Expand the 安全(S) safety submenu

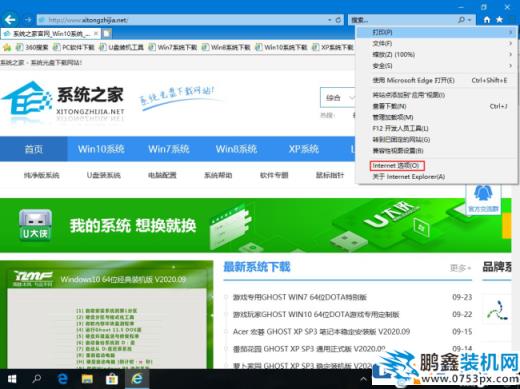pos(437,66)
